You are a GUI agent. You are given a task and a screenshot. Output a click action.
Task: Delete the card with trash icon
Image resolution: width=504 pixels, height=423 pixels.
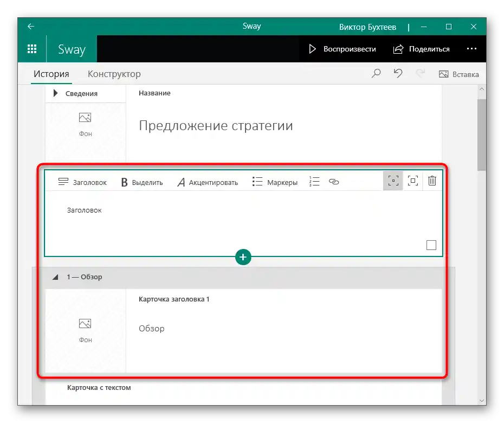pyautogui.click(x=432, y=181)
